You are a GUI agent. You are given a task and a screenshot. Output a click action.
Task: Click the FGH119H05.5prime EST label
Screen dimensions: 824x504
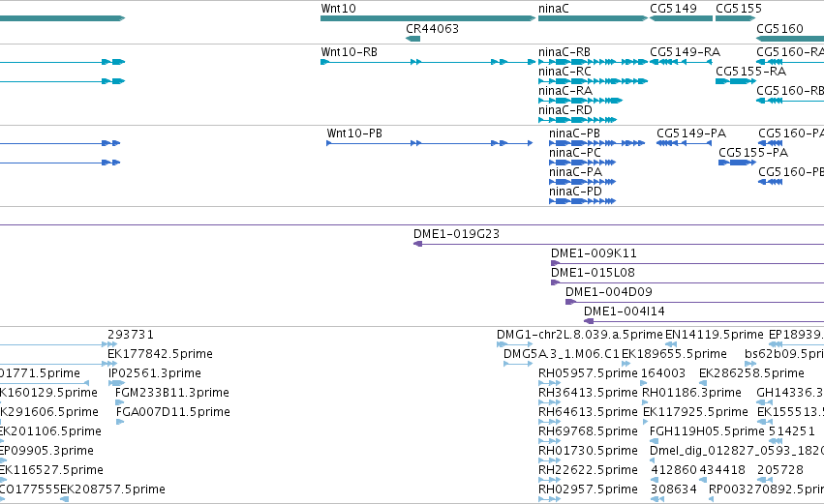tap(707, 431)
